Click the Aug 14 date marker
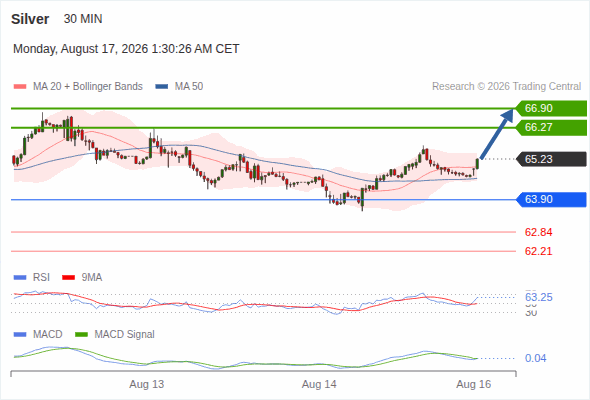Image resolution: width=590 pixels, height=400 pixels. coord(319,384)
